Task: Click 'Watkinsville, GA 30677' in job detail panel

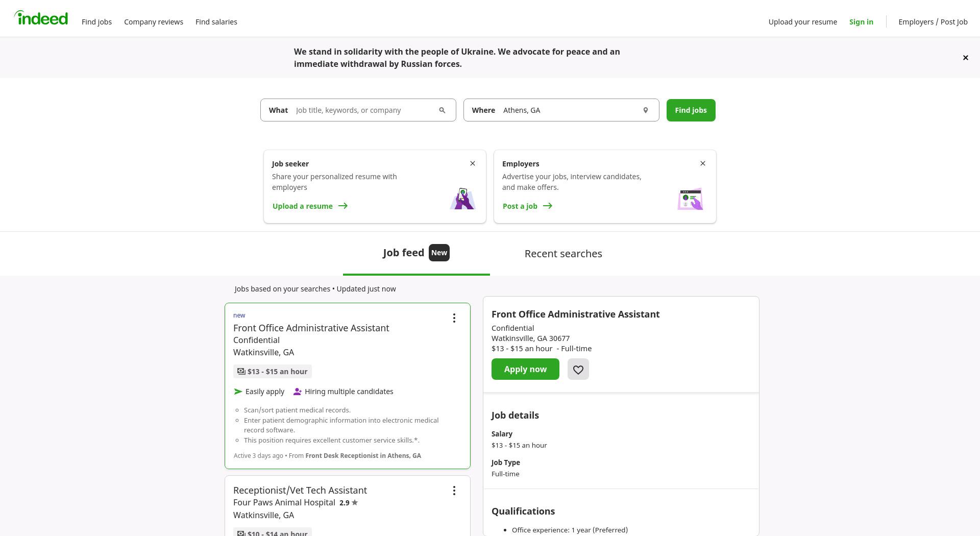Action: click(530, 338)
